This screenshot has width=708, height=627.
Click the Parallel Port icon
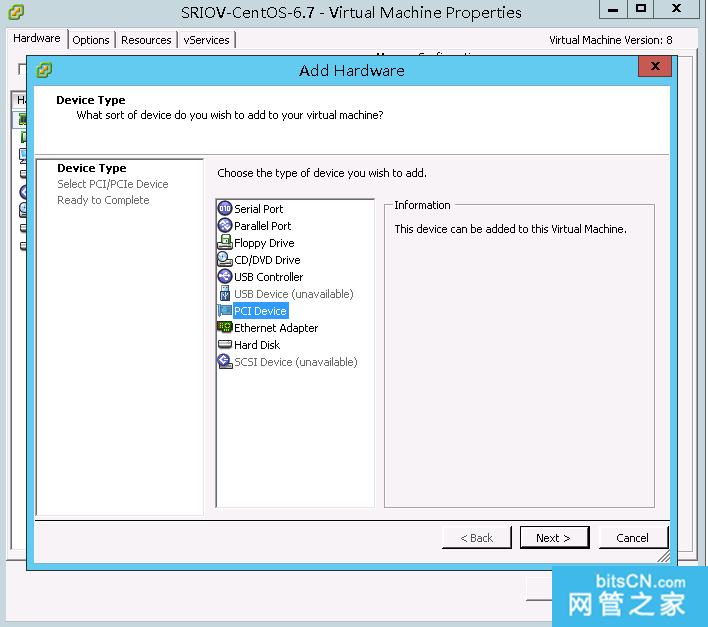coord(225,225)
